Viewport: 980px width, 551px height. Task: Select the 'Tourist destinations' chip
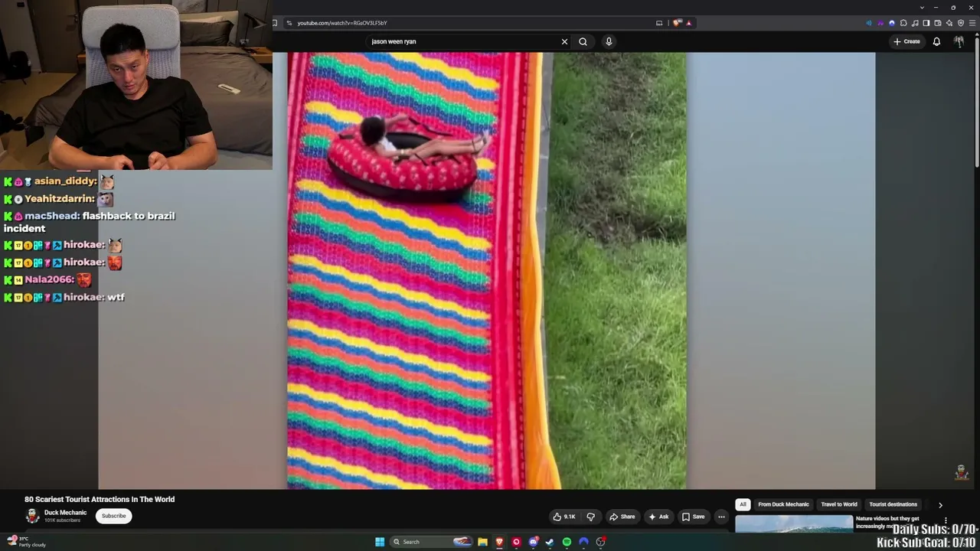(893, 504)
